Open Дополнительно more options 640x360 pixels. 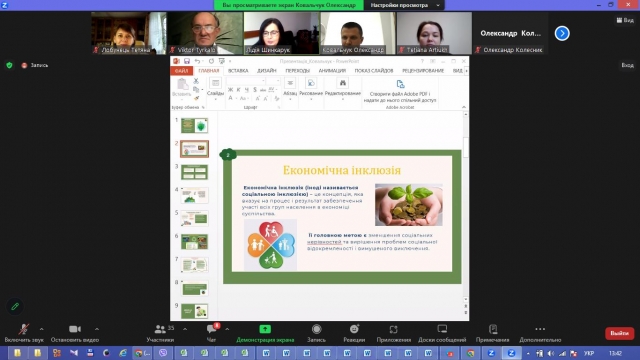pyautogui.click(x=540, y=333)
